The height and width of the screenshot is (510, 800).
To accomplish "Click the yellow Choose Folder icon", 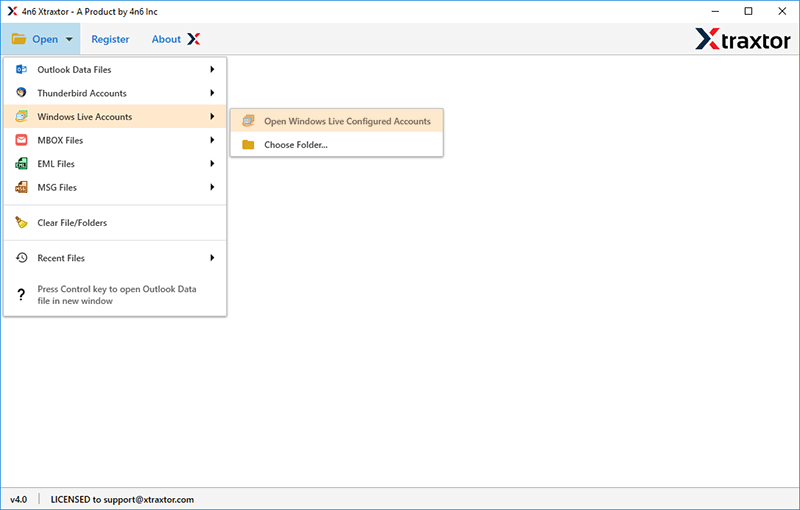I will pyautogui.click(x=248, y=145).
